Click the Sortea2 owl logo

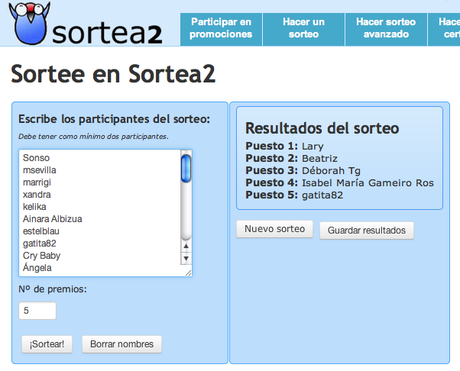coord(30,23)
